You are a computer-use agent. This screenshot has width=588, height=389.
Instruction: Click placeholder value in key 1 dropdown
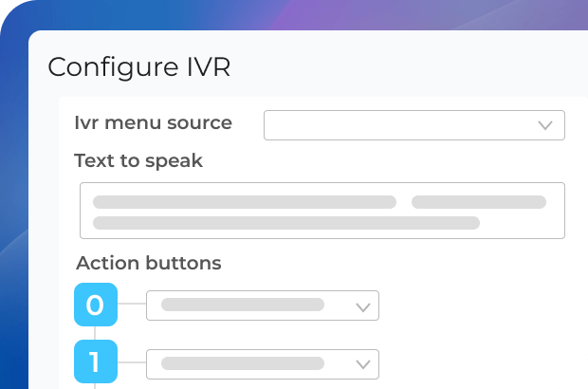[243, 363]
